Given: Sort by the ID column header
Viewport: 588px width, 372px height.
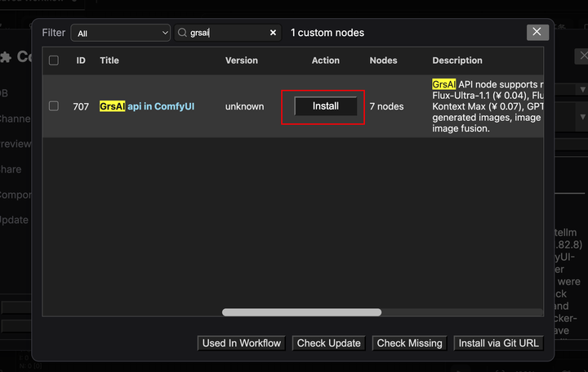Looking at the screenshot, I should pos(81,61).
